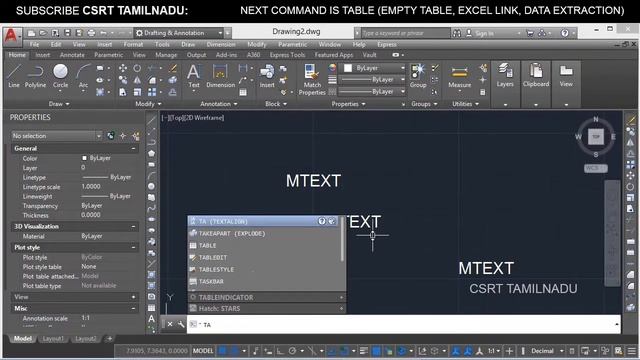
Task: Click the customize wrench icon in command line
Action: coord(181,324)
